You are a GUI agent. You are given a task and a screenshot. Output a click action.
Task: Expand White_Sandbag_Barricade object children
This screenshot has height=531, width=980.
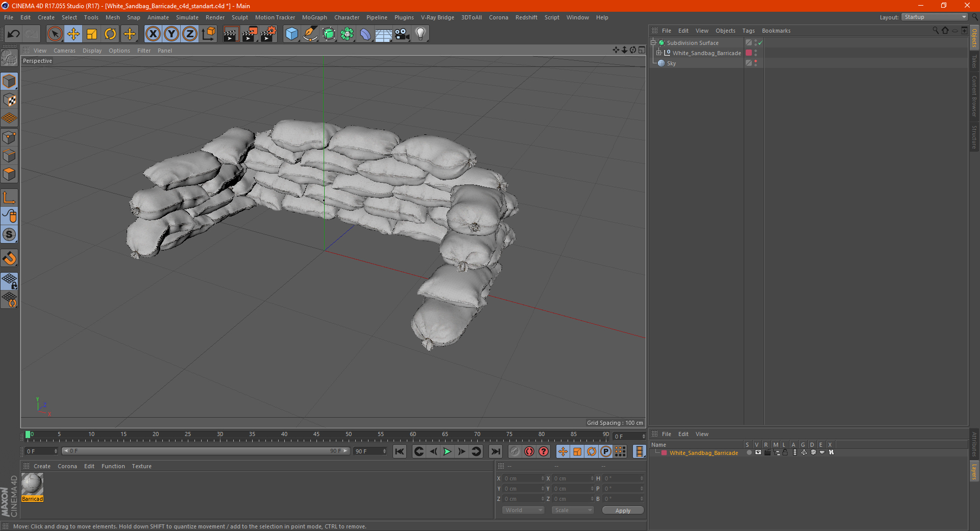(x=659, y=53)
